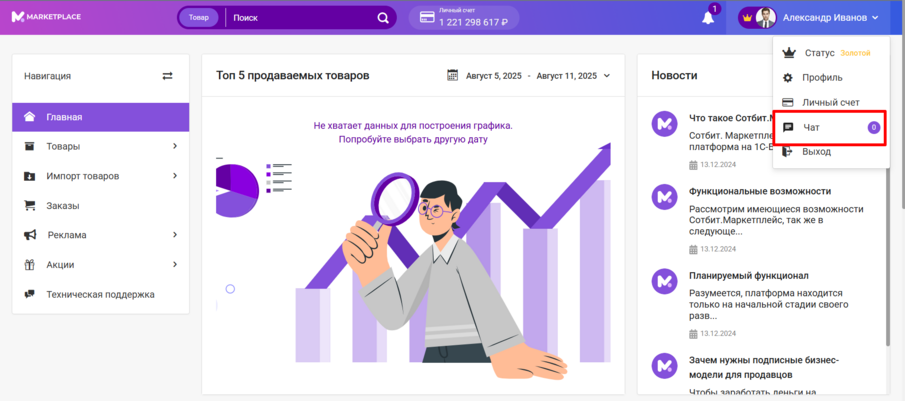Screen dimensions: 905x401
Task: Select Профиль in user menu
Action: point(831,78)
